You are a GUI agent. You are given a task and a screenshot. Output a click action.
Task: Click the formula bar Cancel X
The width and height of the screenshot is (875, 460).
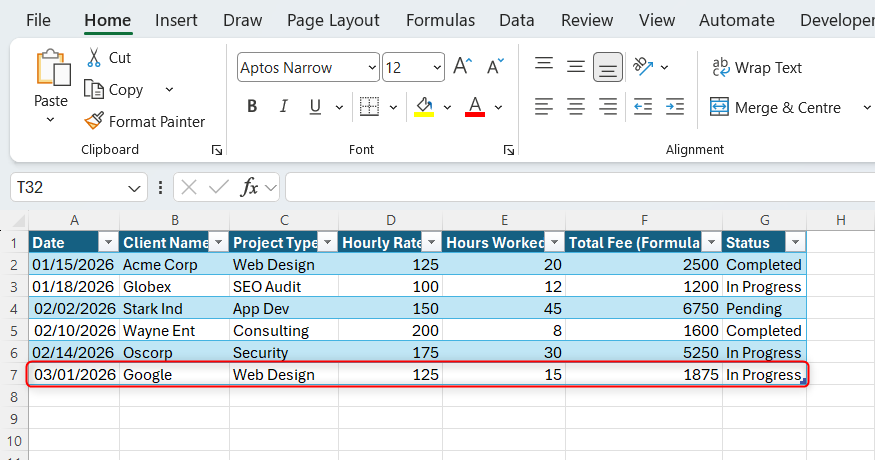[x=189, y=187]
